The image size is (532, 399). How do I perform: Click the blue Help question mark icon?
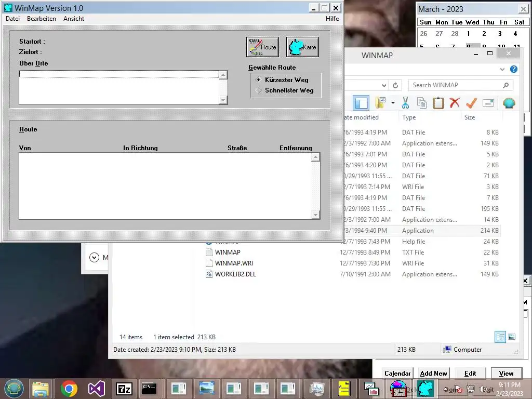[514, 69]
